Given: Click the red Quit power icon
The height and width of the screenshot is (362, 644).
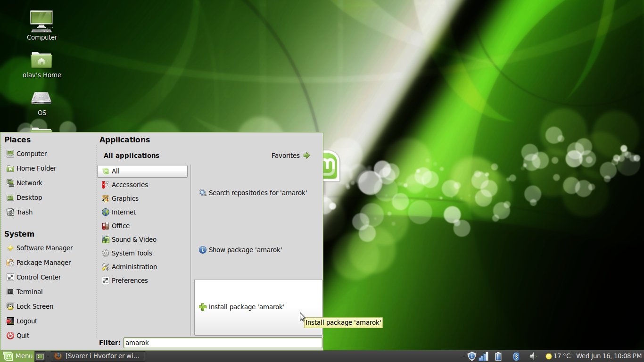Looking at the screenshot, I should (10, 336).
